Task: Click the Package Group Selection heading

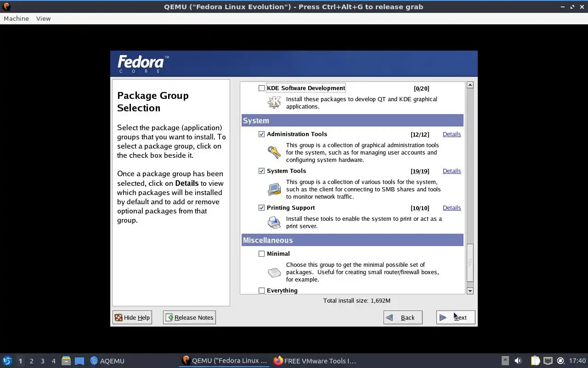Action: [153, 102]
